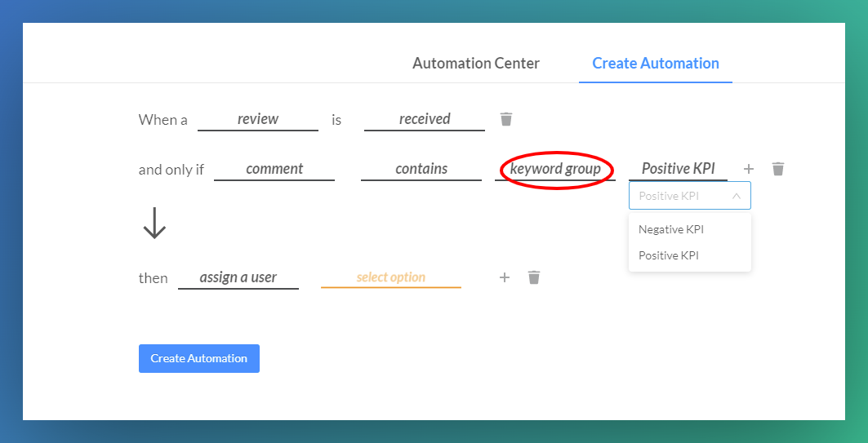Screen dimensions: 868x443
Task: Click the downward arrow between condition and action
Action: 154,224
